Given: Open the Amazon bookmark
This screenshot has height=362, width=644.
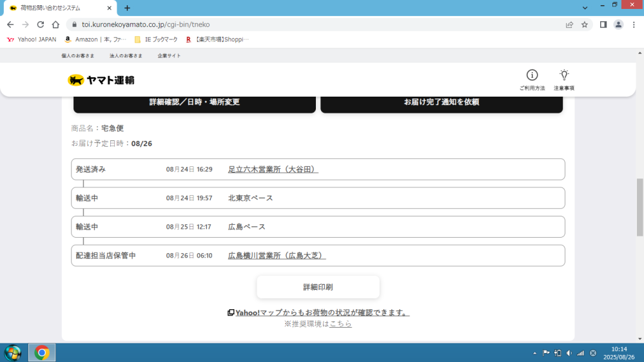Looking at the screenshot, I should click(x=95, y=39).
